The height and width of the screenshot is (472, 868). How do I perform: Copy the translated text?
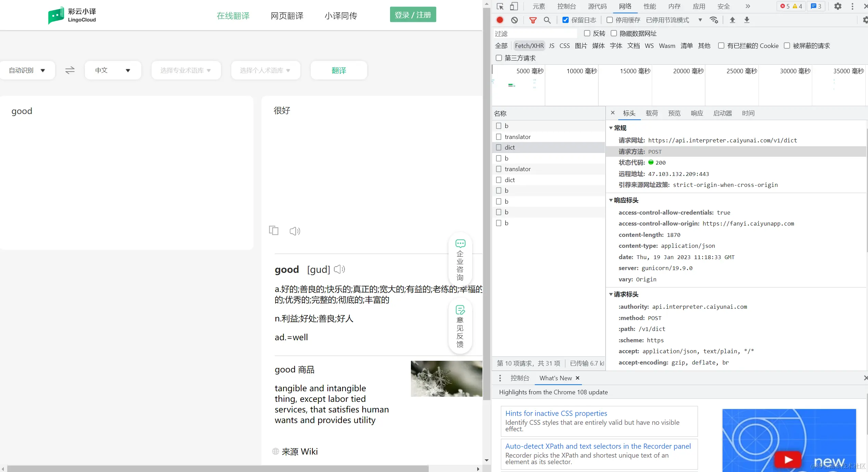(x=274, y=230)
